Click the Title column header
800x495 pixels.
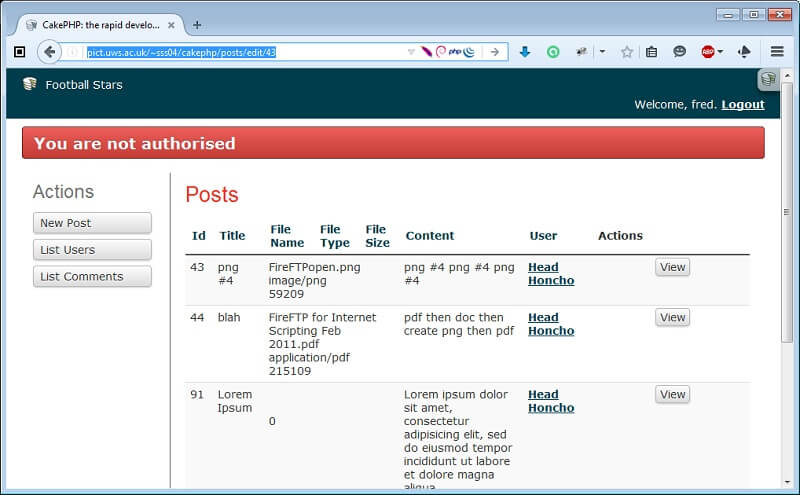[232, 236]
